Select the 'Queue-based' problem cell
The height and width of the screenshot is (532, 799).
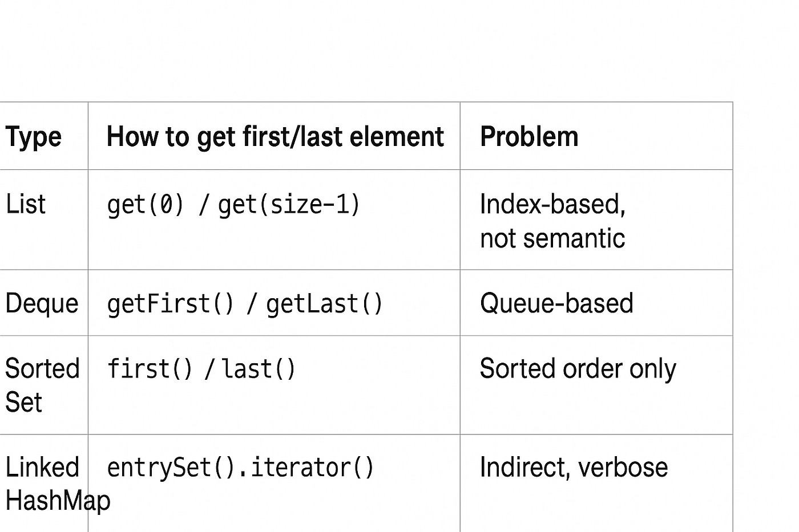(x=556, y=303)
